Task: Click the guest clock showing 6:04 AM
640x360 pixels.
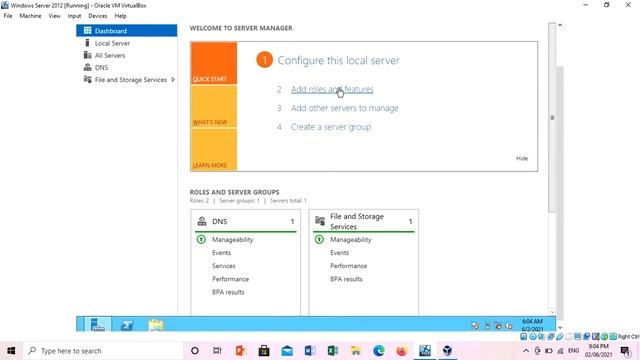Action: [x=532, y=325]
